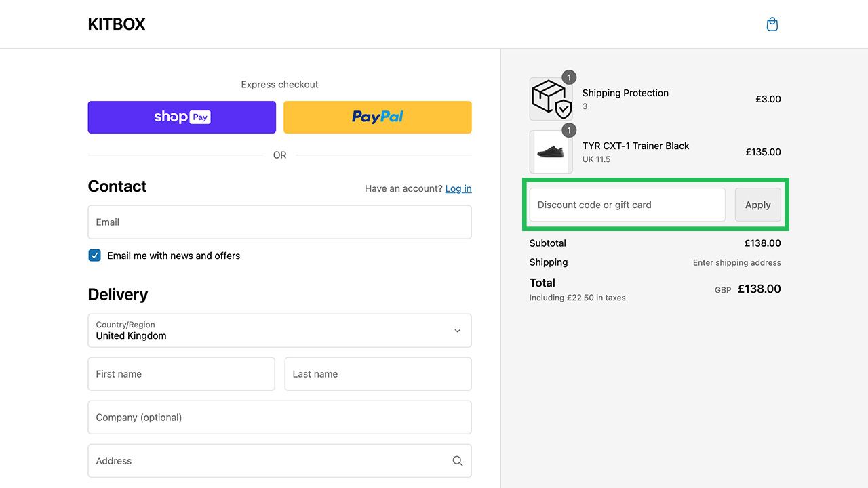The height and width of the screenshot is (488, 868).
Task: Click the Express checkout label
Action: click(x=279, y=85)
